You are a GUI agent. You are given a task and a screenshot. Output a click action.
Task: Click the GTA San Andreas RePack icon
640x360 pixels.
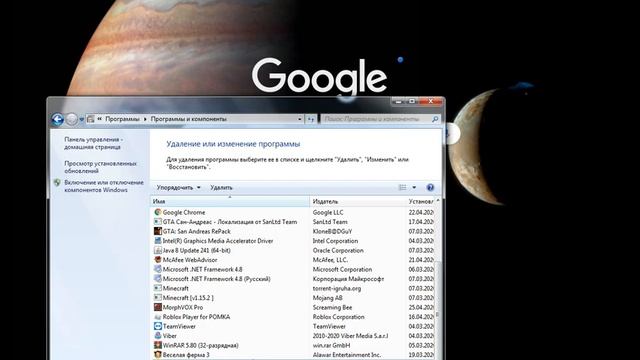click(x=158, y=231)
